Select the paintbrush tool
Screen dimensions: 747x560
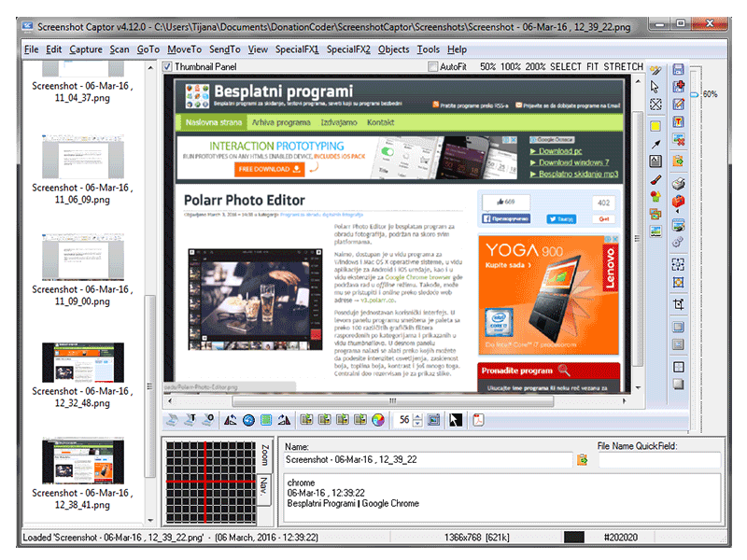[655, 180]
